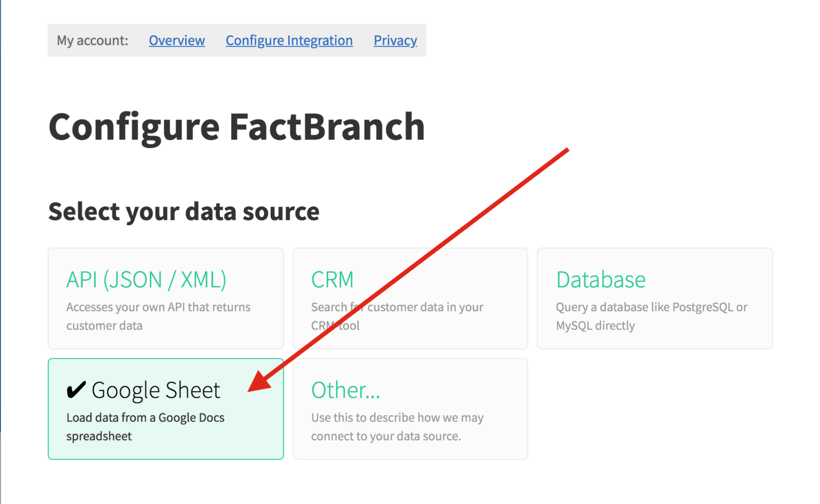The width and height of the screenshot is (820, 504).
Task: Open the Overview page
Action: click(177, 41)
